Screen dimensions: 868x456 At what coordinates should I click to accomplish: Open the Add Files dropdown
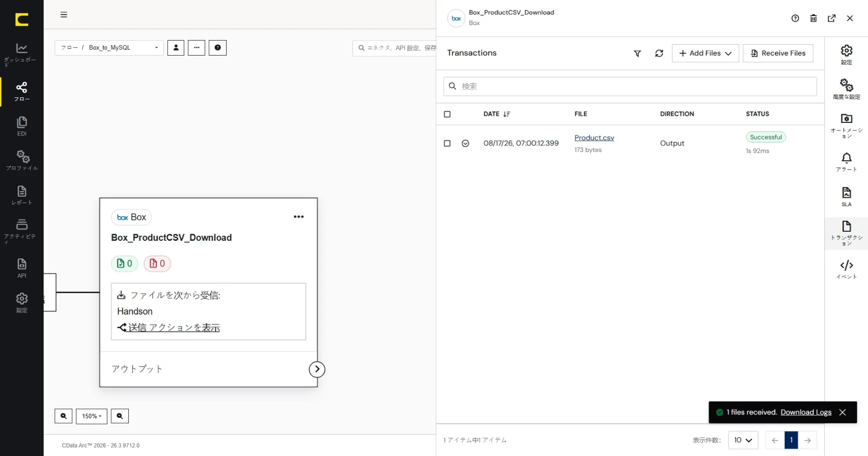tap(705, 53)
